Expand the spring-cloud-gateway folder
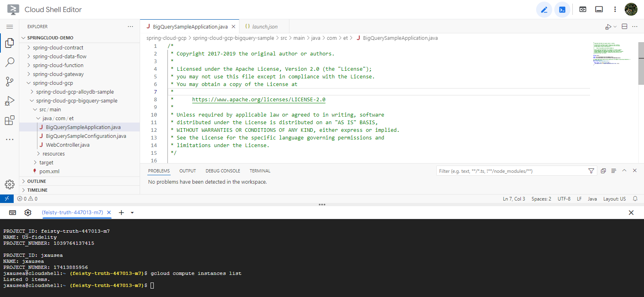Screen dimensions: 644x297 79,74
